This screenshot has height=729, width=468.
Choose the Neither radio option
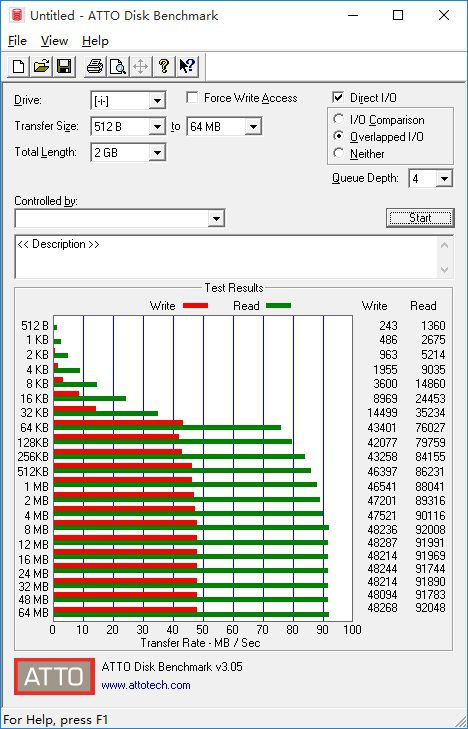[339, 153]
